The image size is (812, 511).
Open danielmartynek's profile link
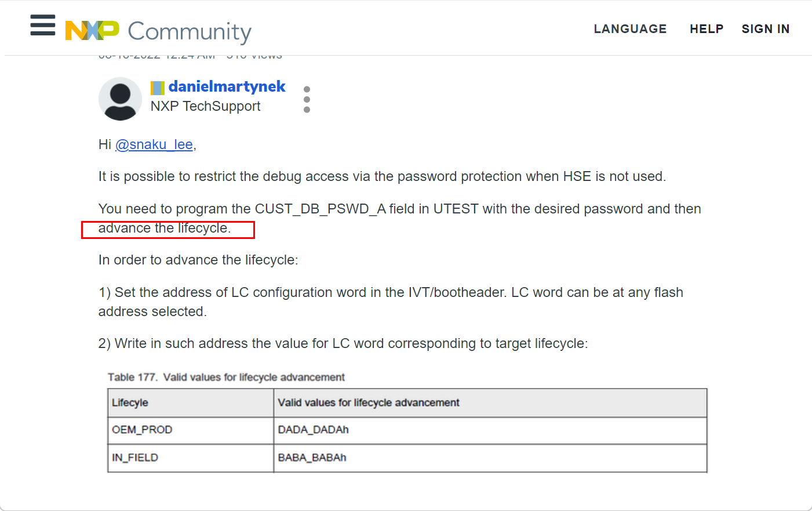pos(227,86)
